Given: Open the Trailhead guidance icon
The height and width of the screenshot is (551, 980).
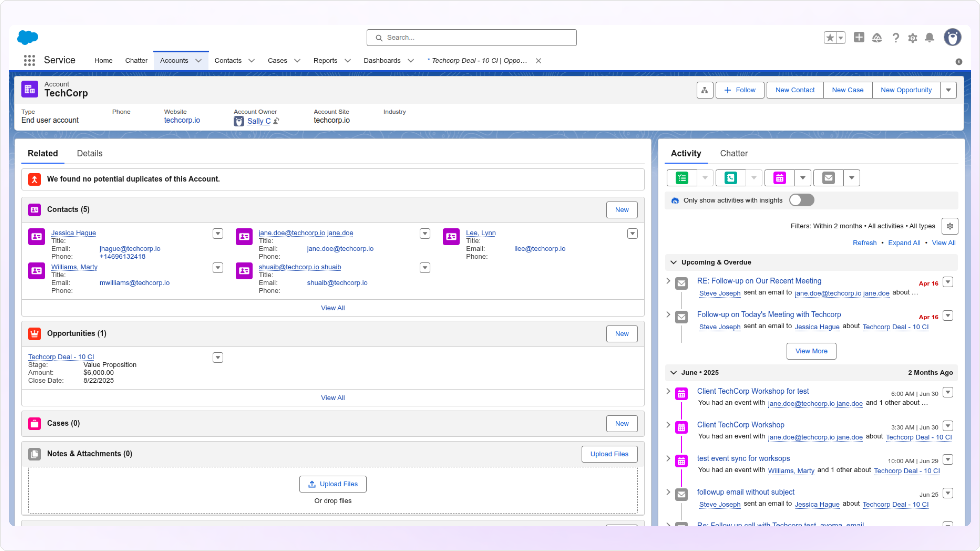Looking at the screenshot, I should coord(877,38).
